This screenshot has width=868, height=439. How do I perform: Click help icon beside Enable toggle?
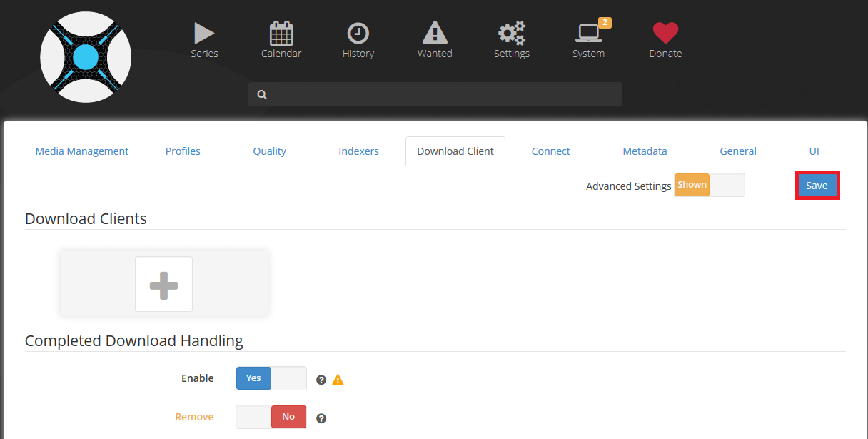[x=321, y=380]
